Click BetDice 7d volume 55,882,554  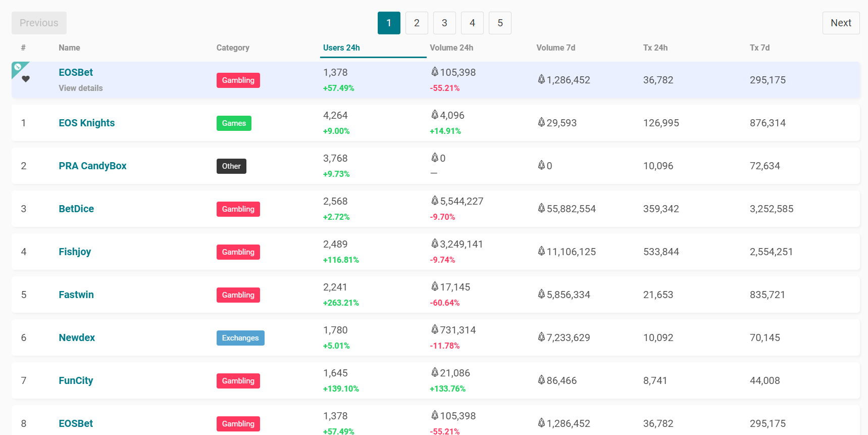[567, 209]
